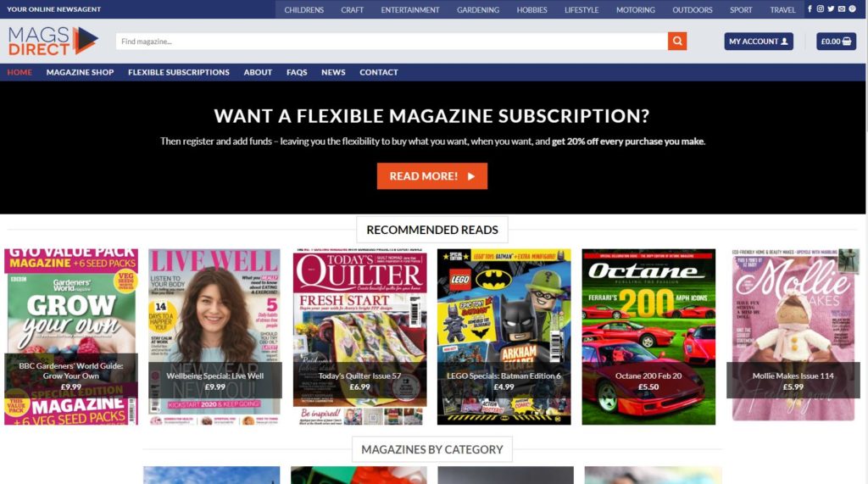Open the £0.00 shopping basket
Image resolution: width=868 pixels, height=484 pixels.
click(836, 41)
